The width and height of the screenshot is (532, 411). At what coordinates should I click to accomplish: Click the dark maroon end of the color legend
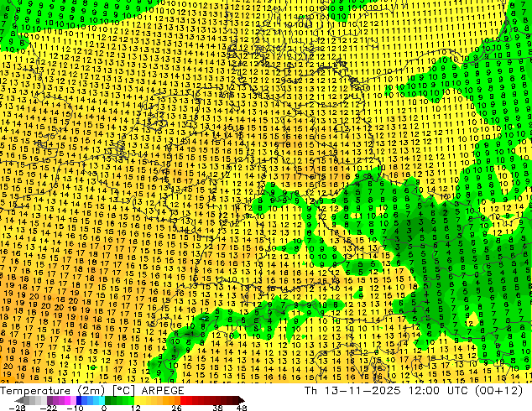point(239,400)
